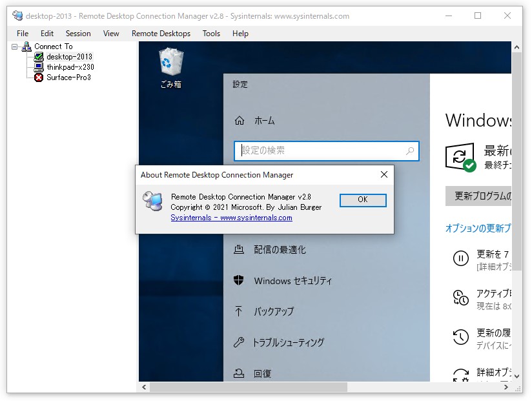This screenshot has width=532, height=401.
Task: Click the Home (ホーム) icon in Settings
Action: click(244, 121)
